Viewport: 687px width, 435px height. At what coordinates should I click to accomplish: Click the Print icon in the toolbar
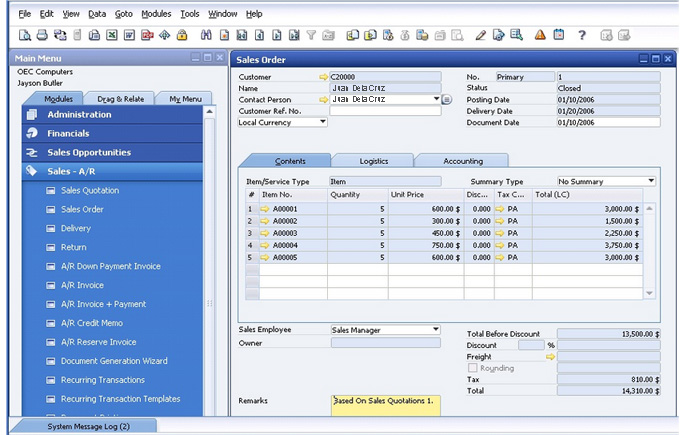(43, 35)
